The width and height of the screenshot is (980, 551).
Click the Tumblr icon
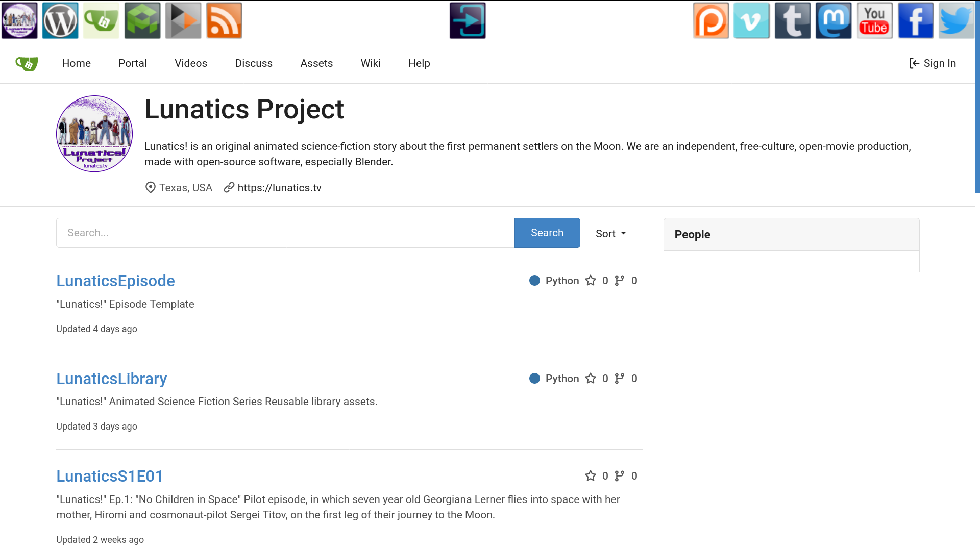(793, 21)
